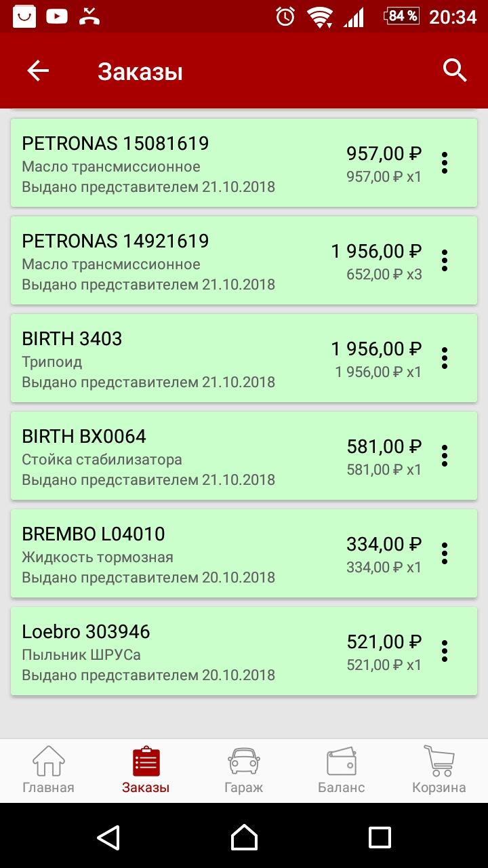Open options menu for PETRONAS 14921619
The width and height of the screenshot is (488, 868).
(445, 260)
